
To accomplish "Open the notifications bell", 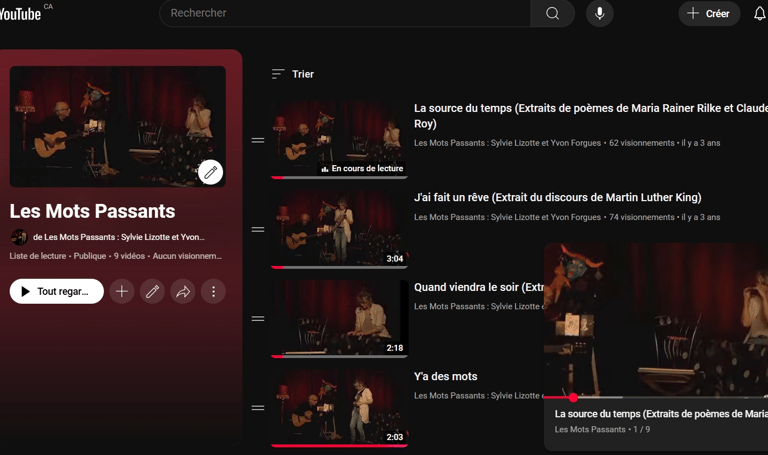I will pyautogui.click(x=759, y=14).
